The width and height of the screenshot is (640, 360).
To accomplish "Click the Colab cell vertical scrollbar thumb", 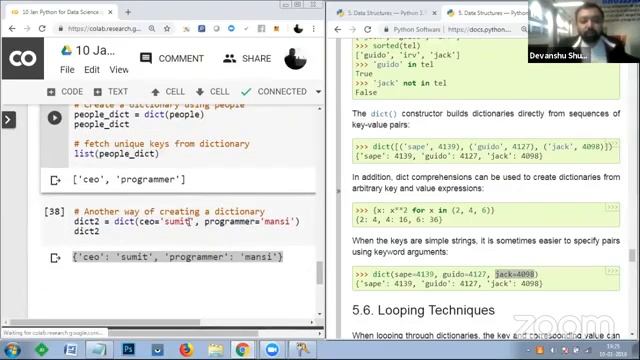I will coord(320,273).
